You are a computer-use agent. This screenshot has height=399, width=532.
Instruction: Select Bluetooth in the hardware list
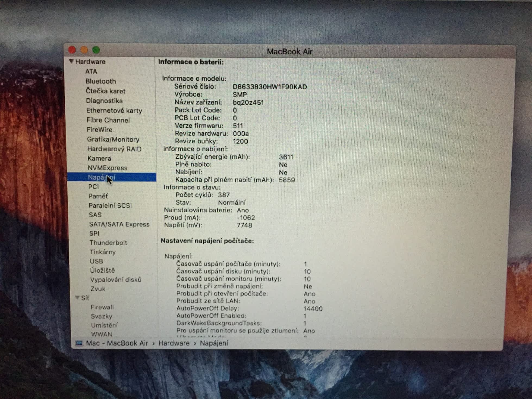(100, 81)
